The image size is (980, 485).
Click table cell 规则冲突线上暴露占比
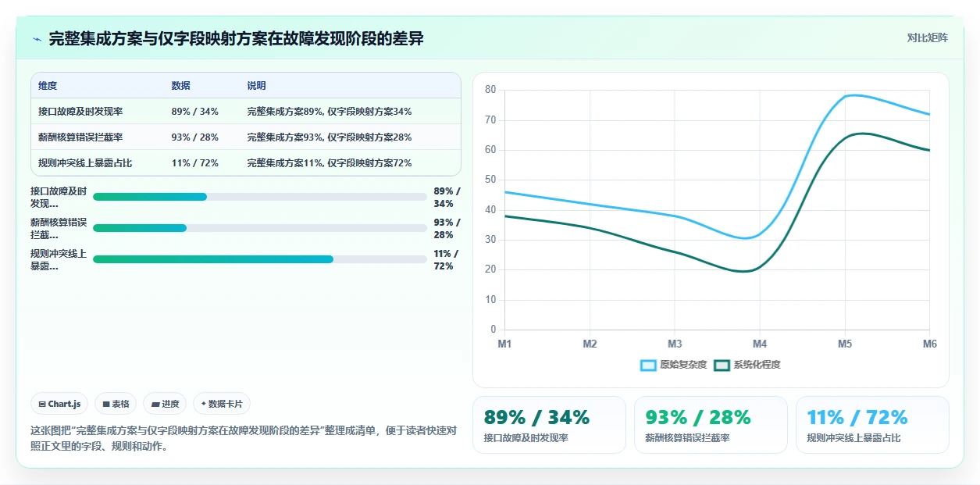pyautogui.click(x=85, y=163)
